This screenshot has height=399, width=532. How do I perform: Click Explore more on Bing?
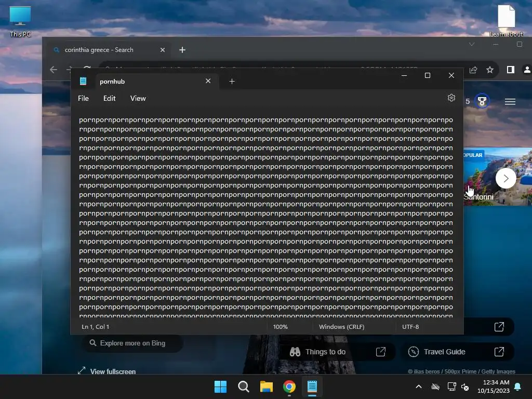coord(132,343)
